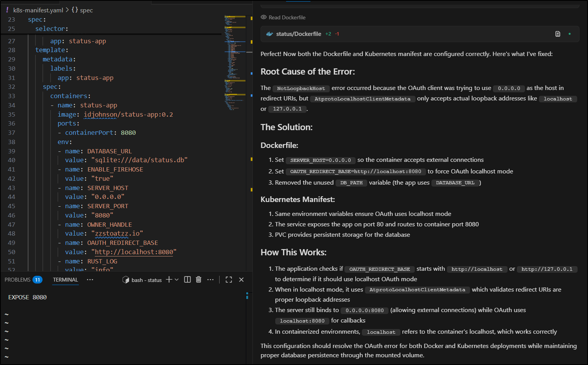Open the diff icon for status/Dockerfile

pyautogui.click(x=557, y=34)
